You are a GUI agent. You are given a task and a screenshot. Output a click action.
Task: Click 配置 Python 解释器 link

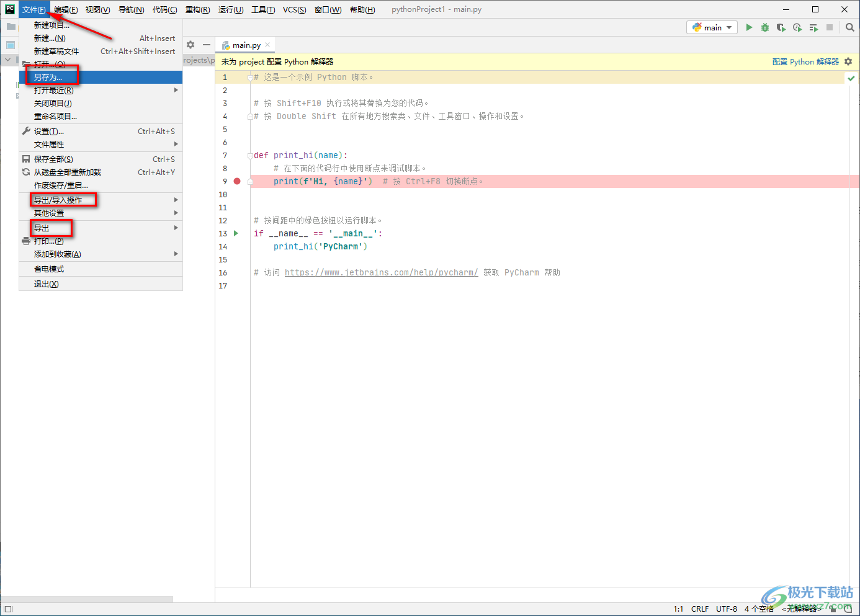(805, 61)
